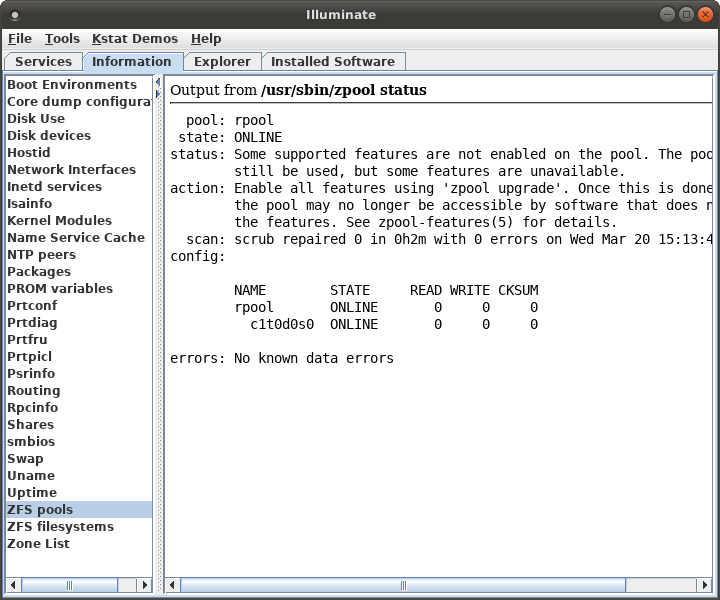
Task: Select NTP peers entry
Action: (79, 254)
